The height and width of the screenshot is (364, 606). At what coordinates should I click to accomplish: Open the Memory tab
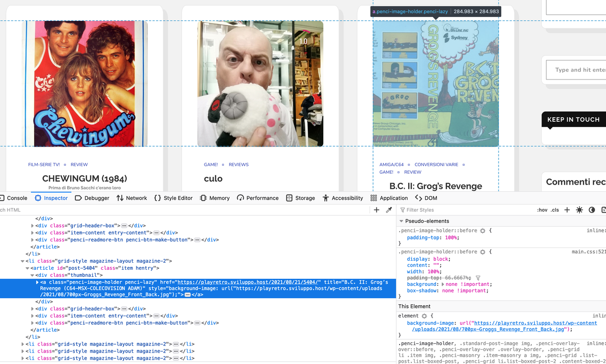tap(215, 198)
